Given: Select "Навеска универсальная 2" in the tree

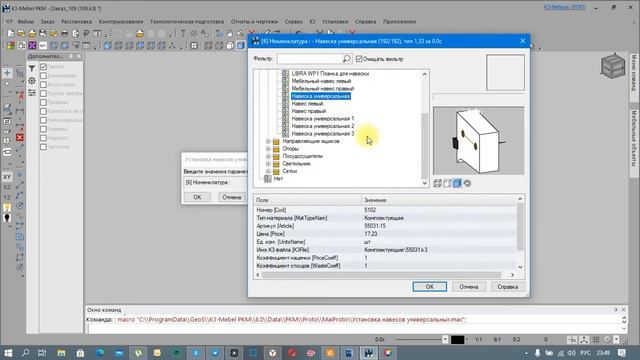Looking at the screenshot, I should pyautogui.click(x=322, y=126).
